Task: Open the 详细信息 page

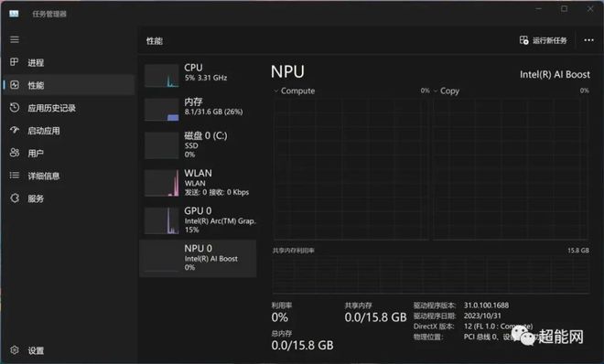Action: click(44, 176)
